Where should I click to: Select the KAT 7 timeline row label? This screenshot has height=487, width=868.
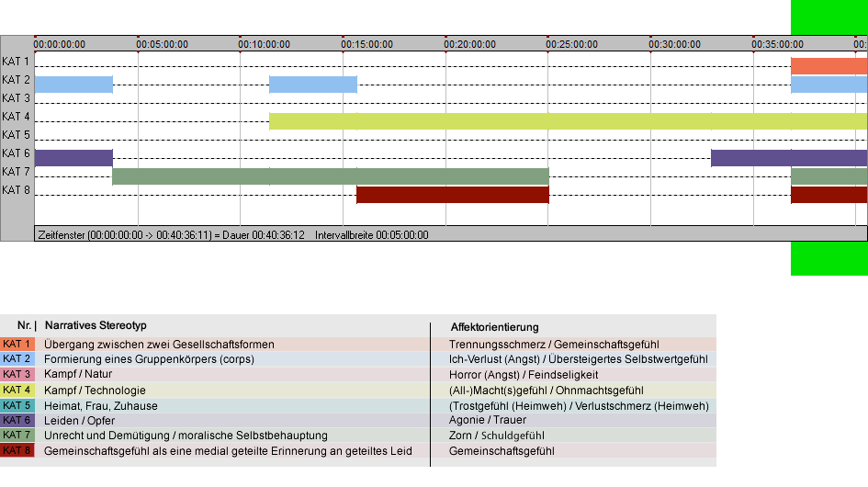(16, 172)
